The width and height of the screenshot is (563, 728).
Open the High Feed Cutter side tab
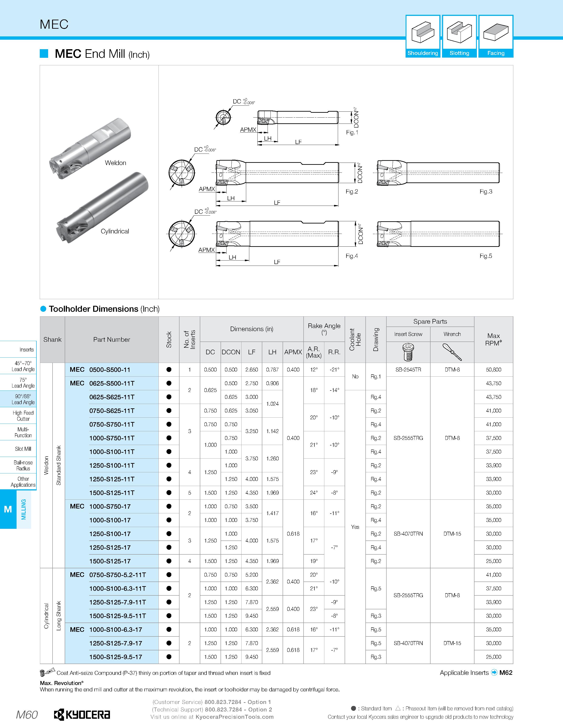click(x=18, y=416)
